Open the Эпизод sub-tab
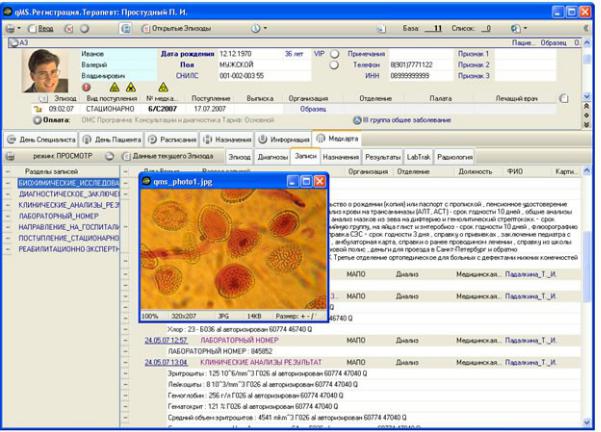 240,157
